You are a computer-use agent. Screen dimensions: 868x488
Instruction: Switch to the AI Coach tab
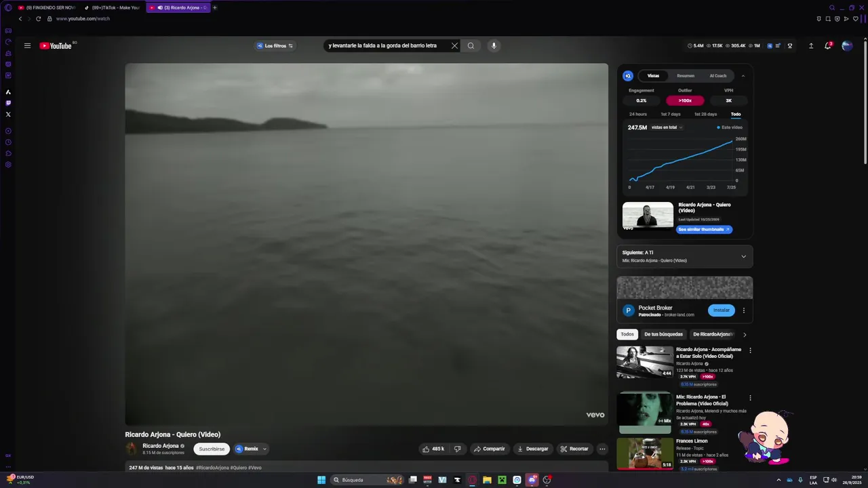click(718, 76)
